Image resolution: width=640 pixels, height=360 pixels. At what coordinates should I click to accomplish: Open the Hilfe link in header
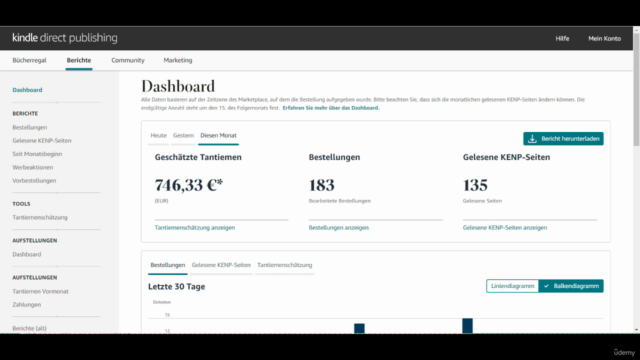[x=562, y=38]
